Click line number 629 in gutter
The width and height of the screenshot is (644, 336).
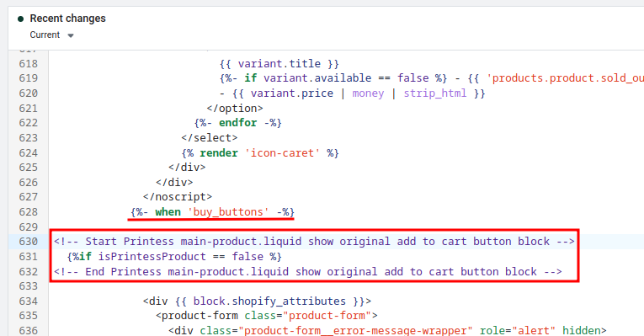(x=29, y=227)
